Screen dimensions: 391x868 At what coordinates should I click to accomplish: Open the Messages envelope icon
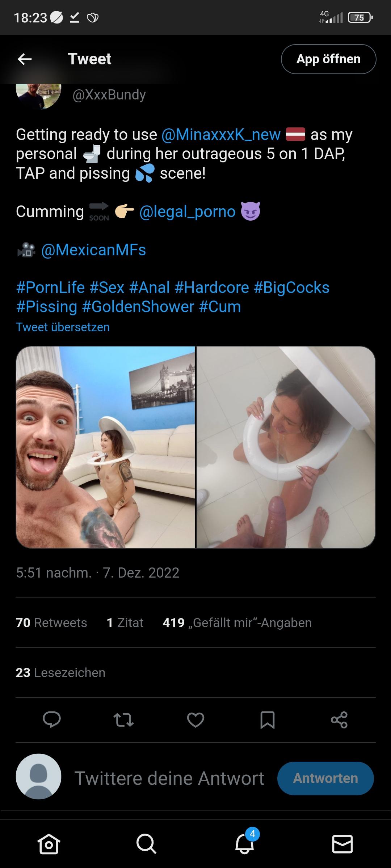342,844
